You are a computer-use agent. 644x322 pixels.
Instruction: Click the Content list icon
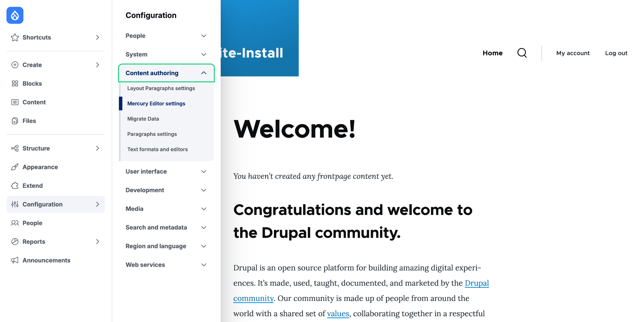[15, 102]
